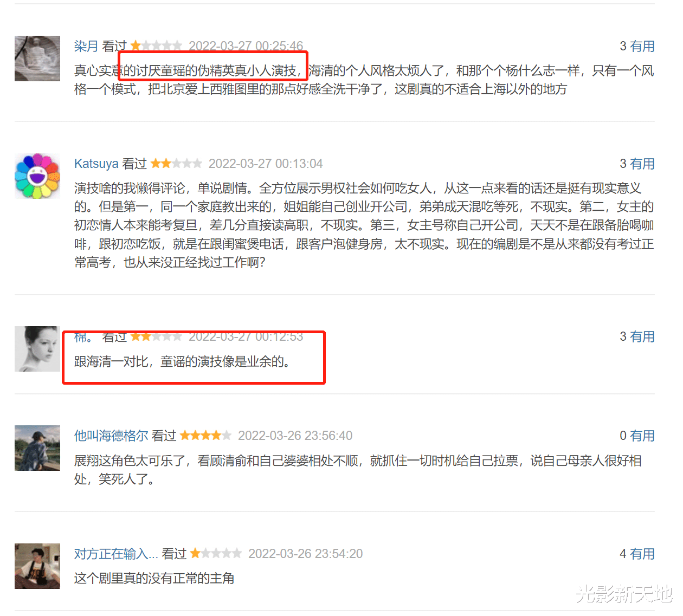Open 他叫海德格尔's avatar image
Viewport: 683px width, 616px height.
[37, 448]
